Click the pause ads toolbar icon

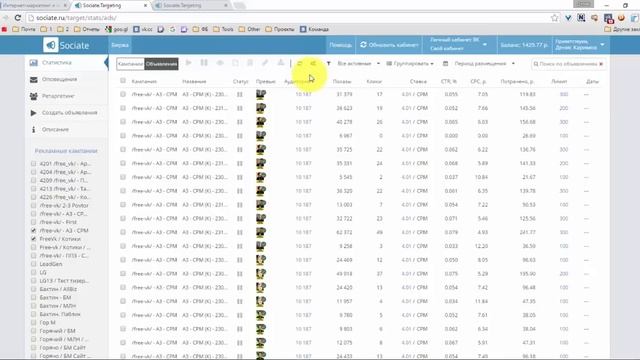click(x=204, y=63)
